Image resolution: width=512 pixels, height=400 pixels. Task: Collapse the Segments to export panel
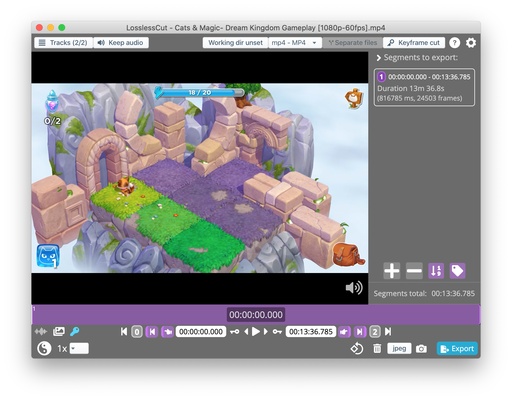tap(379, 58)
